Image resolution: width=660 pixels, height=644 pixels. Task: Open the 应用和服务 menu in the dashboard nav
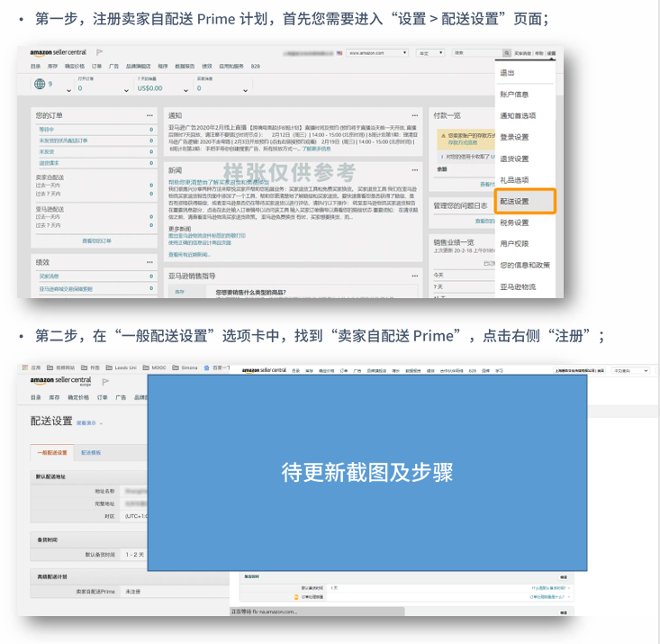[231, 66]
